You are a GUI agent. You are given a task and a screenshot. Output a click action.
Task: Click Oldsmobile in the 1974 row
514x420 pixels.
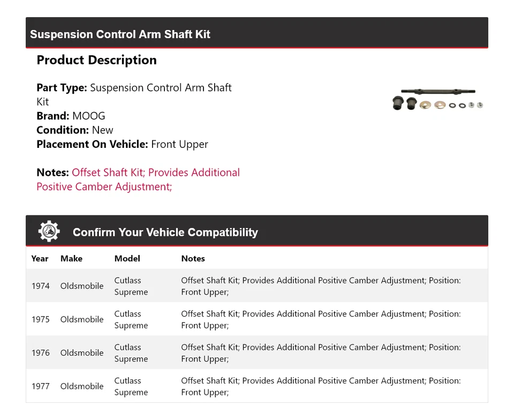(x=82, y=286)
